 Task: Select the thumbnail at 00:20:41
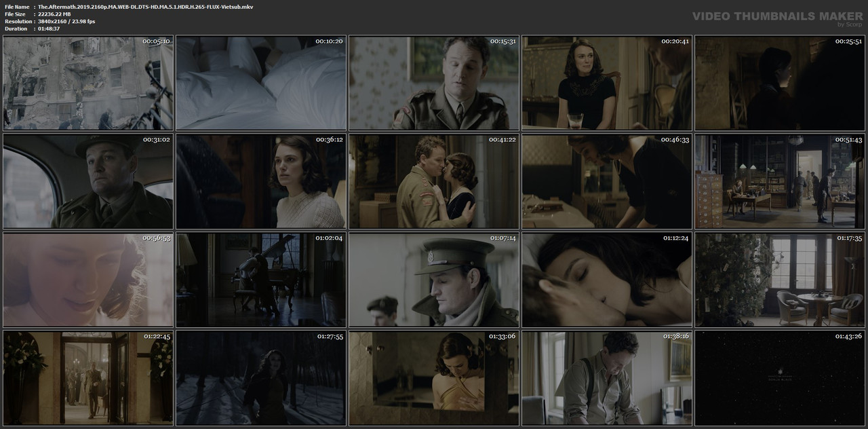click(607, 83)
